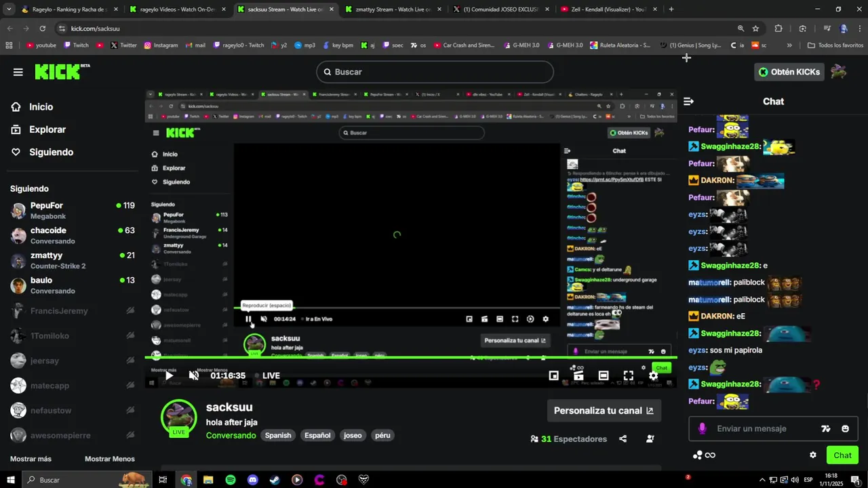Select the joseo tag
Viewport: 868px width, 488px height.
coord(353,435)
